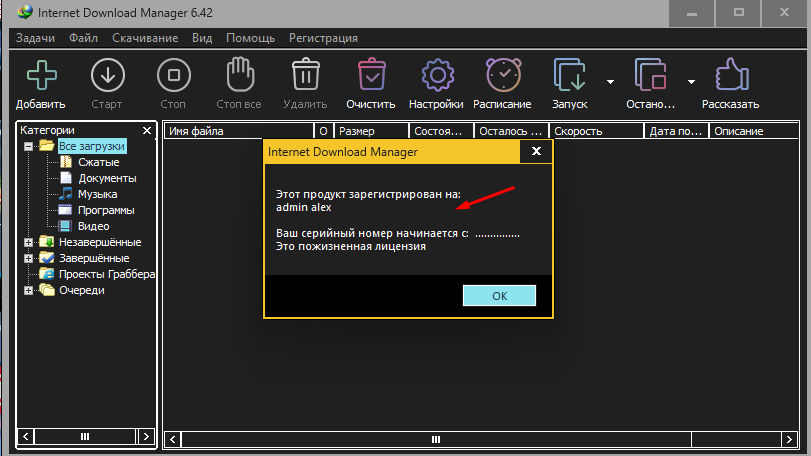Click the Стоп все hand icon

point(240,74)
